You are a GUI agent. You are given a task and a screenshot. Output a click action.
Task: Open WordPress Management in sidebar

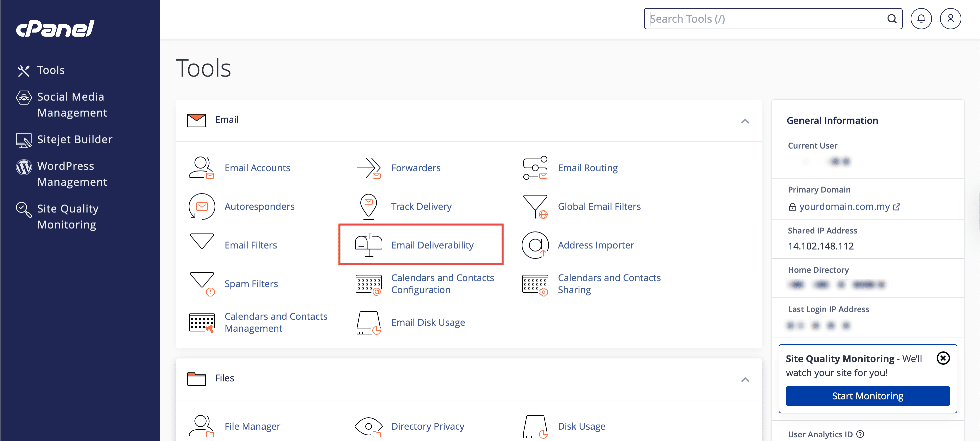point(72,174)
